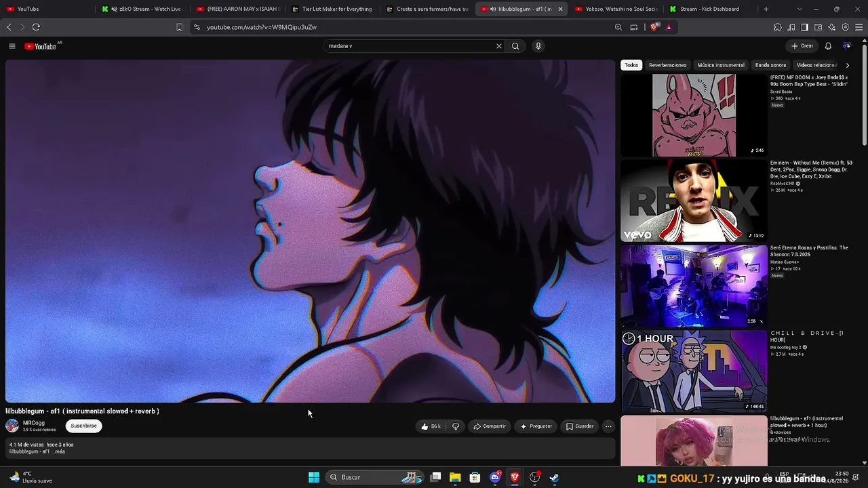This screenshot has height=488, width=868.
Task: Open Eminem Without Me Remix video title
Action: pos(811,169)
